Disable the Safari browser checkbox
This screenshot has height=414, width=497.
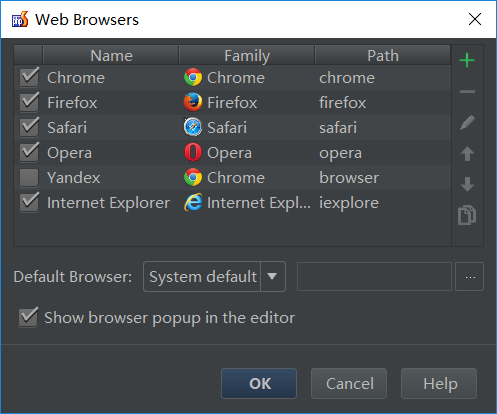click(29, 127)
